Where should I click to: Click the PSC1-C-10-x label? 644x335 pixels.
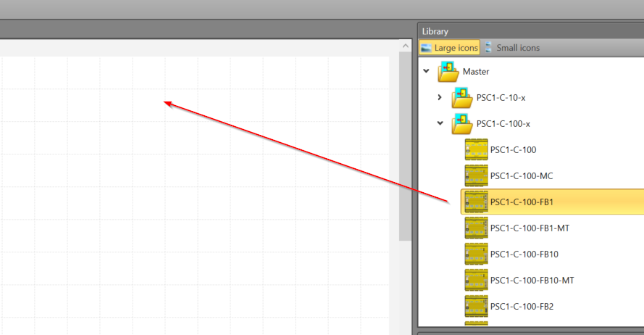pyautogui.click(x=501, y=98)
